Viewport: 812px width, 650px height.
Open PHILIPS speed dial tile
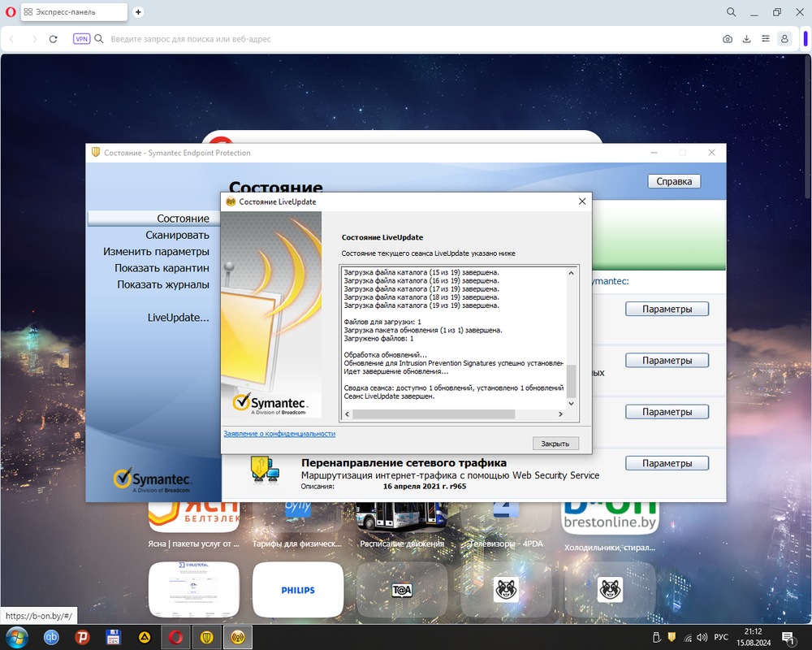[x=298, y=590]
